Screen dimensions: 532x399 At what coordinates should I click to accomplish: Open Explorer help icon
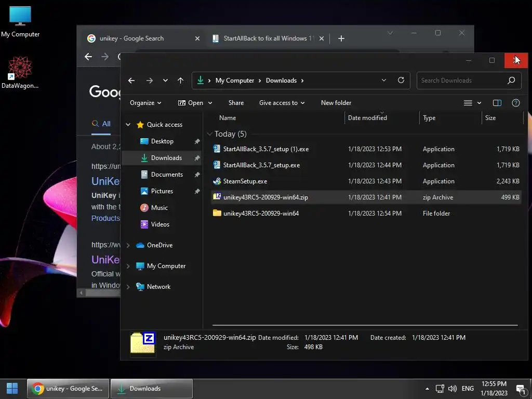pos(516,103)
